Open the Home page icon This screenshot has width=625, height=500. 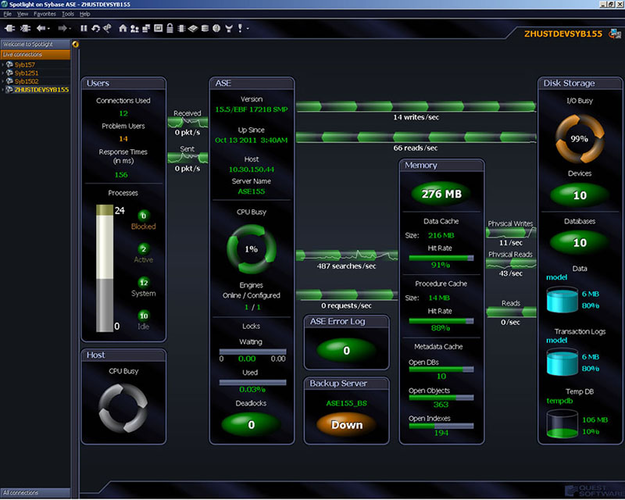pyautogui.click(x=123, y=28)
